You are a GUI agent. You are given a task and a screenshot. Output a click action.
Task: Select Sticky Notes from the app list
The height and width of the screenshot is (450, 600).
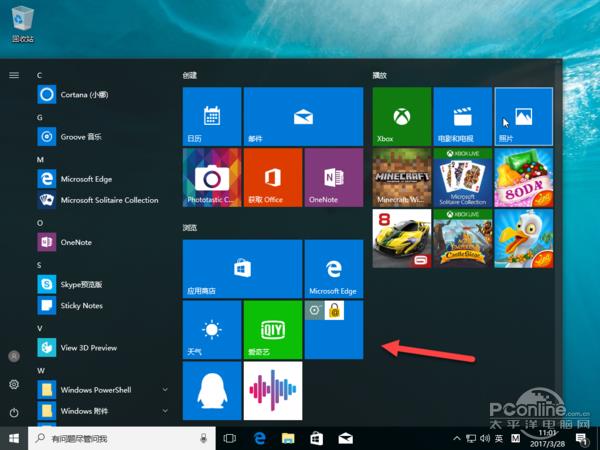point(80,305)
